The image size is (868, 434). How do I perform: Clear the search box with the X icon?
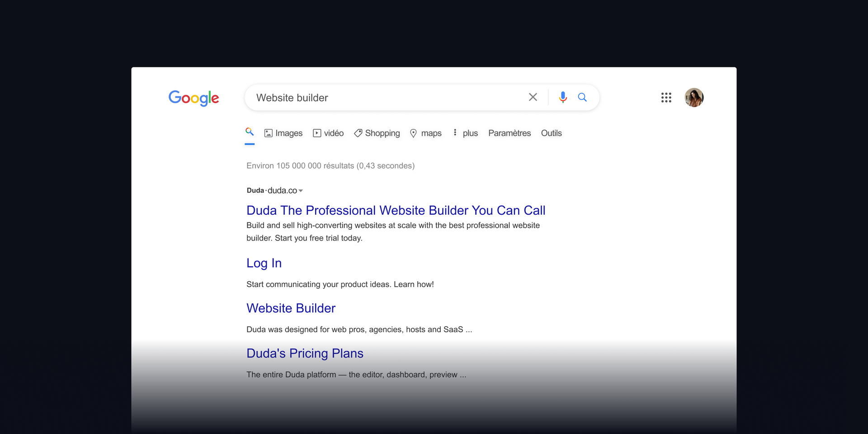coord(533,97)
